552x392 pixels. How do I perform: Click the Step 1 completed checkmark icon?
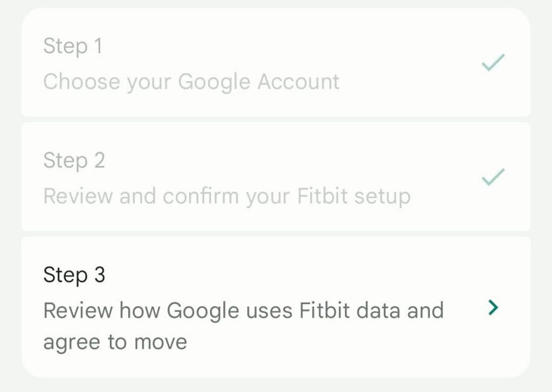[493, 63]
